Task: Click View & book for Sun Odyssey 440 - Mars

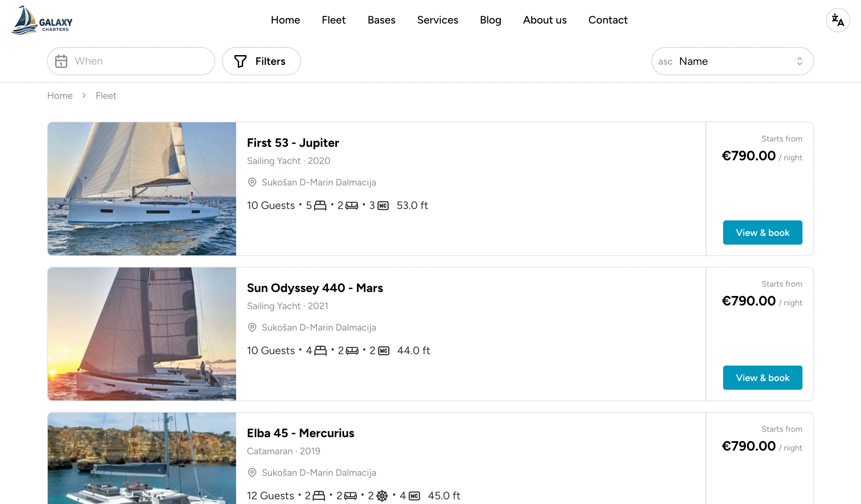Action: coord(762,377)
